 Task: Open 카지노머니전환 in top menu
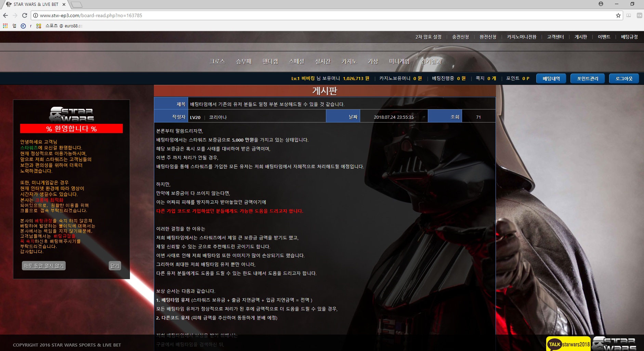(x=522, y=37)
